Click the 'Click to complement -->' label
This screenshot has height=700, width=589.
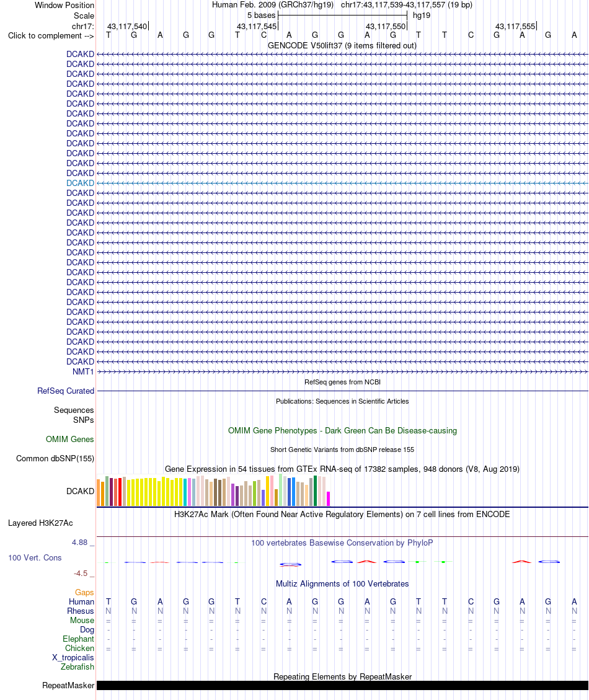coord(51,36)
